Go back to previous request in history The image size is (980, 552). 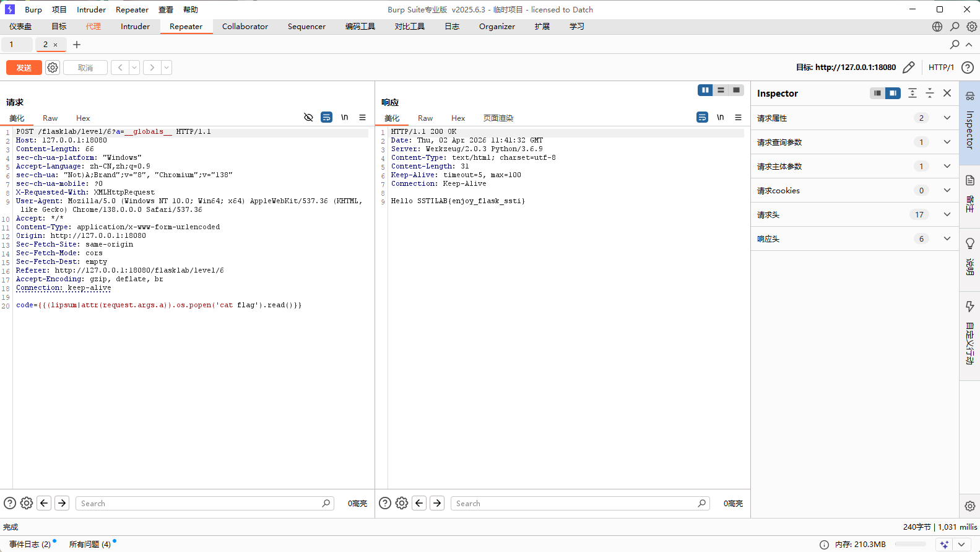pyautogui.click(x=120, y=68)
